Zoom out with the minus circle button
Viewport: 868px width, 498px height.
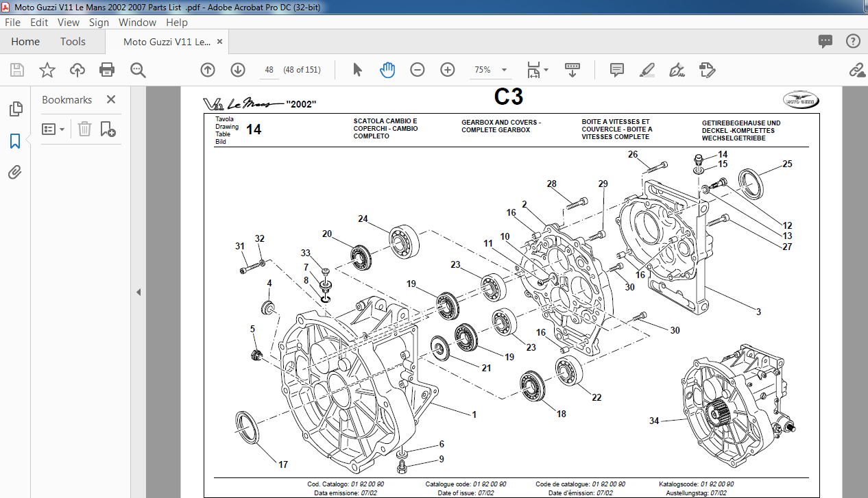click(418, 70)
